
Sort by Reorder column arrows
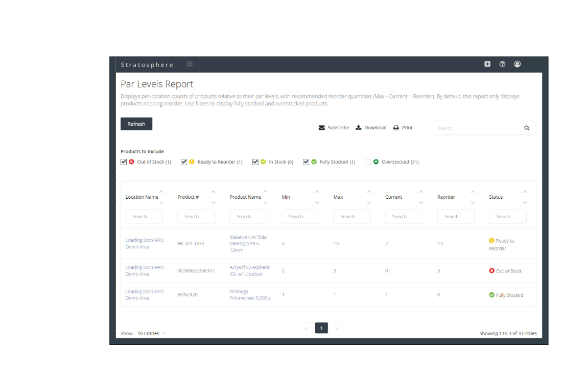(x=473, y=197)
